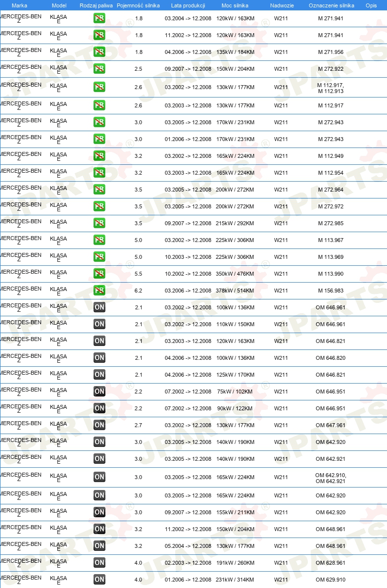387x588 pixels.
Task: Select the Pojemność silnika column header
Action: [x=139, y=5]
